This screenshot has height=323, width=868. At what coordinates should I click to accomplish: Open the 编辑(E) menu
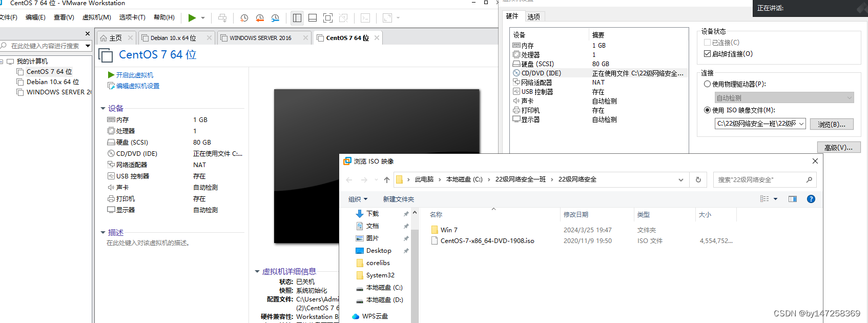click(x=35, y=17)
